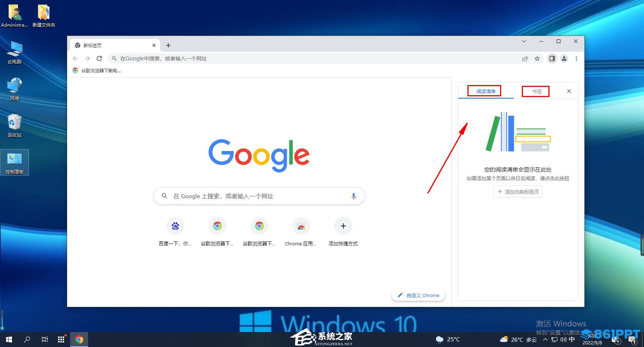Open the Windows Start menu

[x=9, y=340]
